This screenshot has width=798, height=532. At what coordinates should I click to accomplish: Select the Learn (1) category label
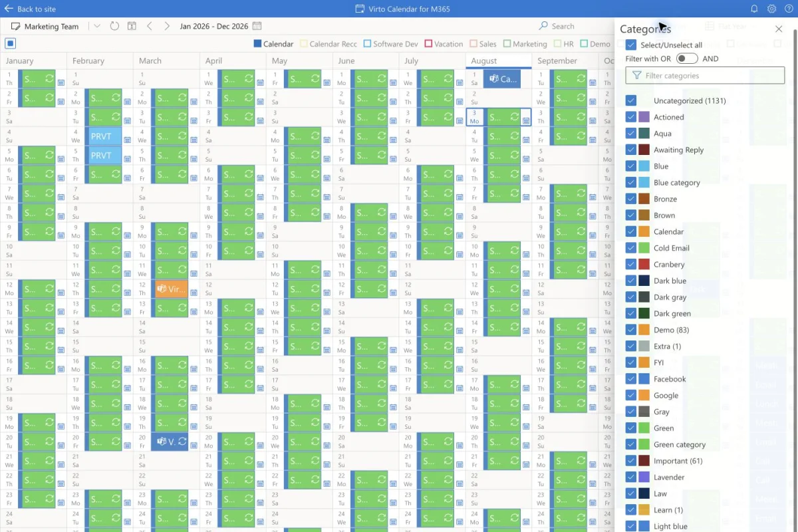click(668, 510)
